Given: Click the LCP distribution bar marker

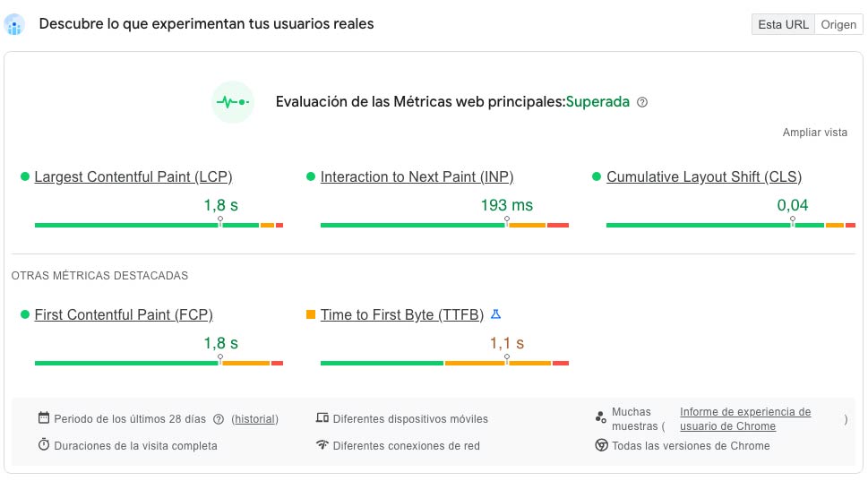Looking at the screenshot, I should pyautogui.click(x=220, y=220).
